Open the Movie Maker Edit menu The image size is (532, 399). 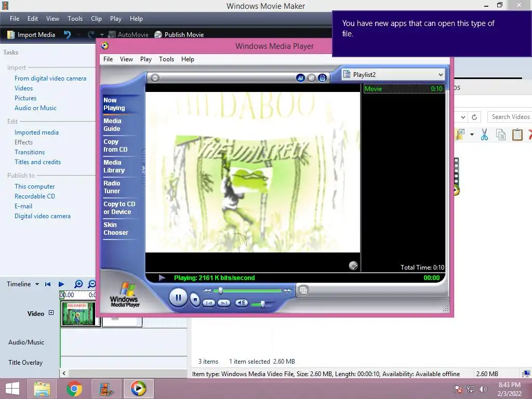(33, 19)
